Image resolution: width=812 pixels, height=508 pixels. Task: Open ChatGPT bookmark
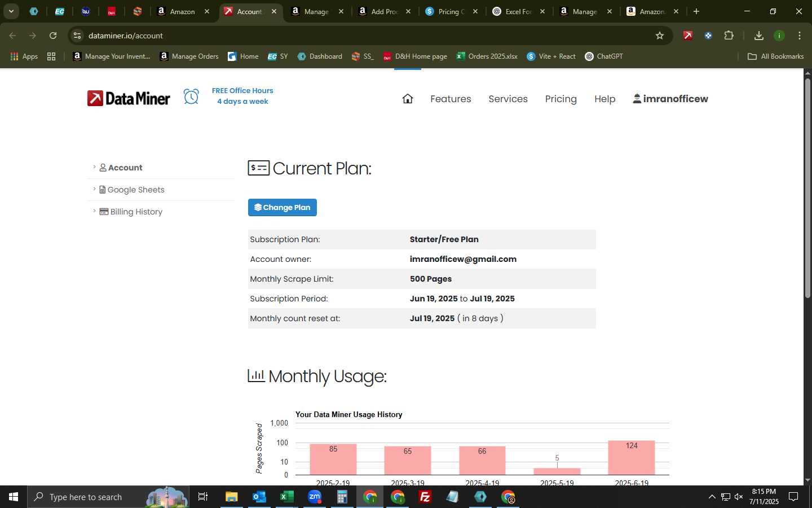pyautogui.click(x=604, y=56)
